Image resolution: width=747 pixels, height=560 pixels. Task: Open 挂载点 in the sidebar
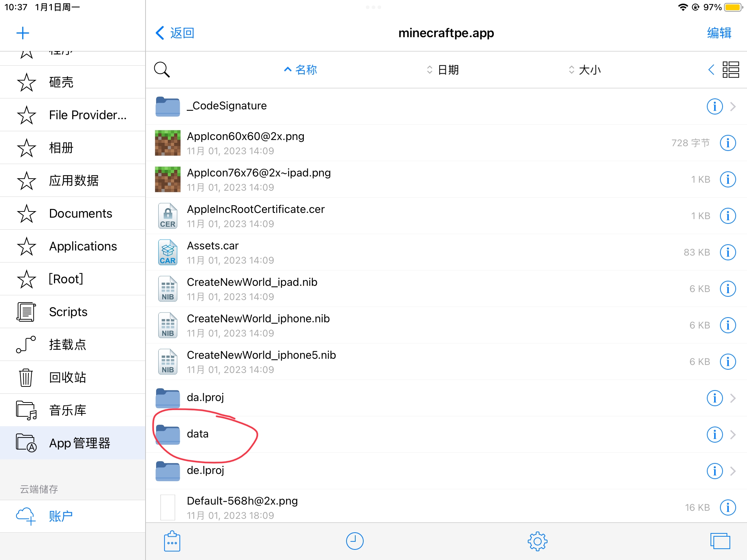point(73,345)
